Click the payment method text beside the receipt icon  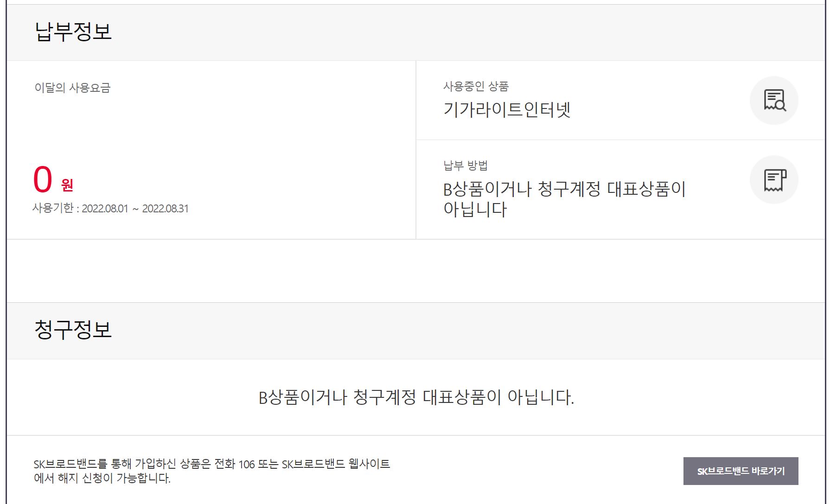click(x=564, y=189)
